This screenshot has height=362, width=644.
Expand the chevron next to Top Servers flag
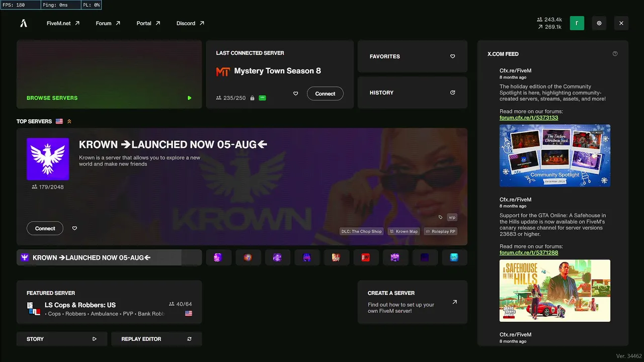click(69, 121)
